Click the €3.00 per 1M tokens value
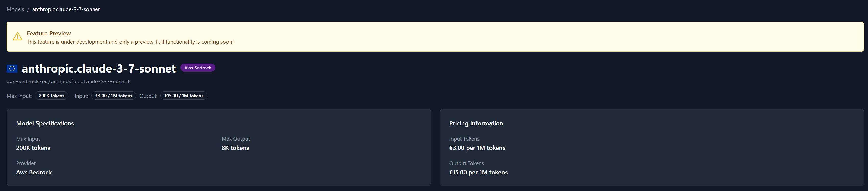Image resolution: width=868 pixels, height=191 pixels. [x=477, y=148]
